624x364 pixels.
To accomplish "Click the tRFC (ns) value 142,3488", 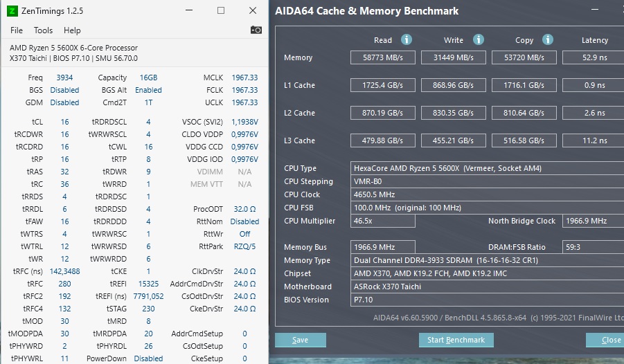I will coord(64,271).
